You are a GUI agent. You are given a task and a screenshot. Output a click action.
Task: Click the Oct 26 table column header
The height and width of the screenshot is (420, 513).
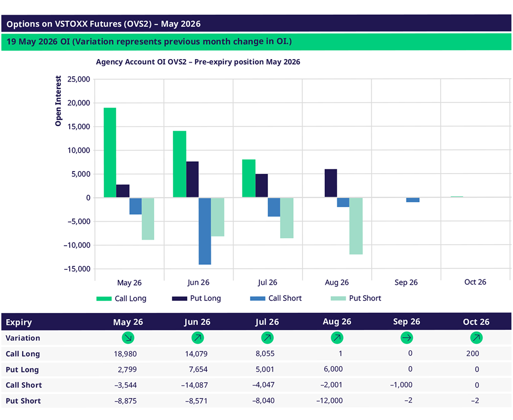476,322
